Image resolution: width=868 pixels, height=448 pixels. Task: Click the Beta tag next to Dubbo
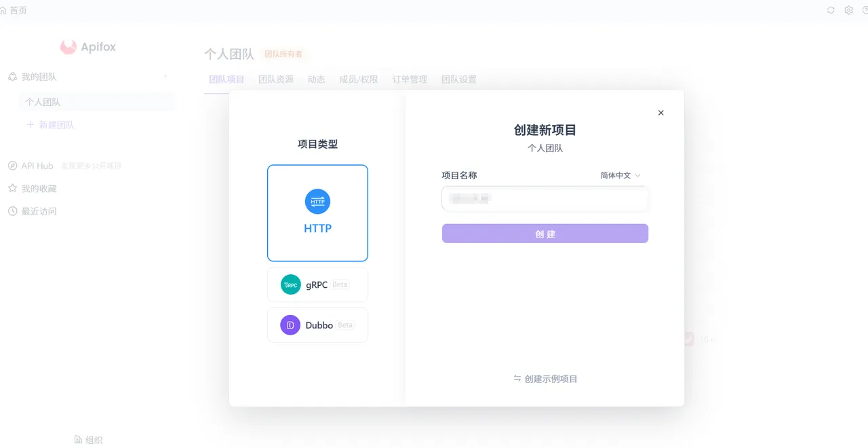(x=345, y=325)
